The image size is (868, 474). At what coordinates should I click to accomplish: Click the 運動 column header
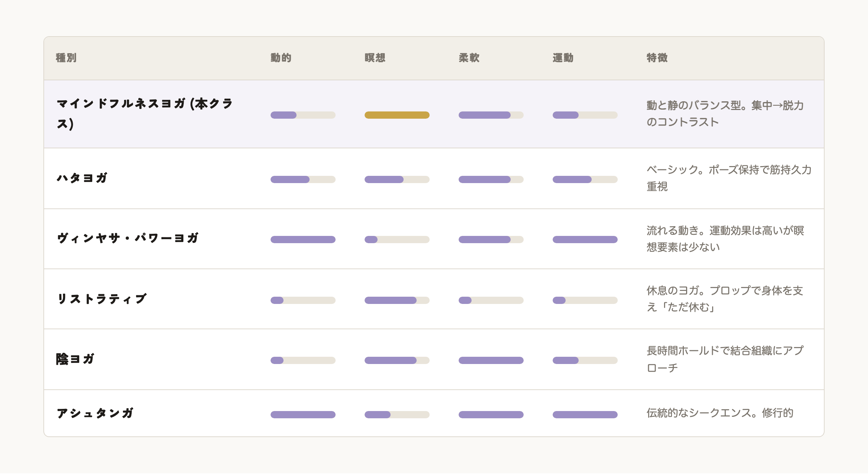563,58
